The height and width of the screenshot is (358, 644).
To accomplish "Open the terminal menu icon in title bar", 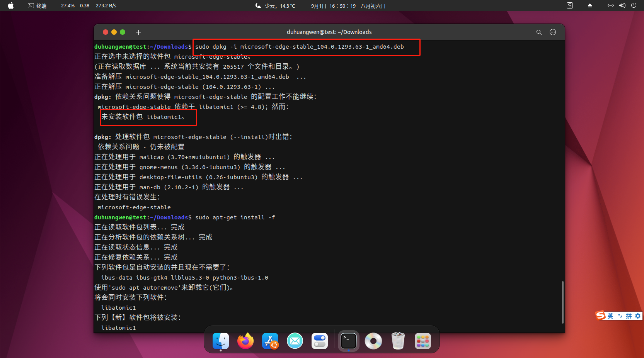I will (553, 32).
